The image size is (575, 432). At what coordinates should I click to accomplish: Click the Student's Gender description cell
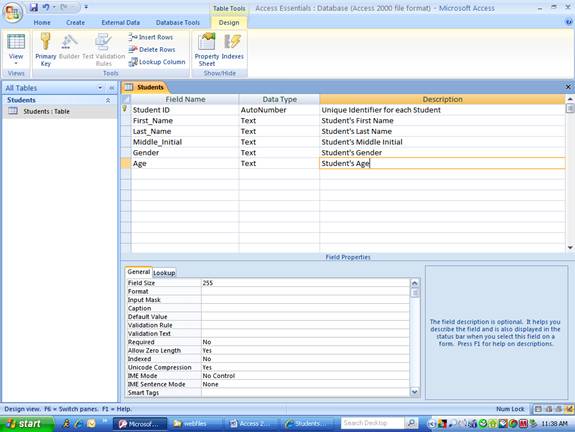442,153
